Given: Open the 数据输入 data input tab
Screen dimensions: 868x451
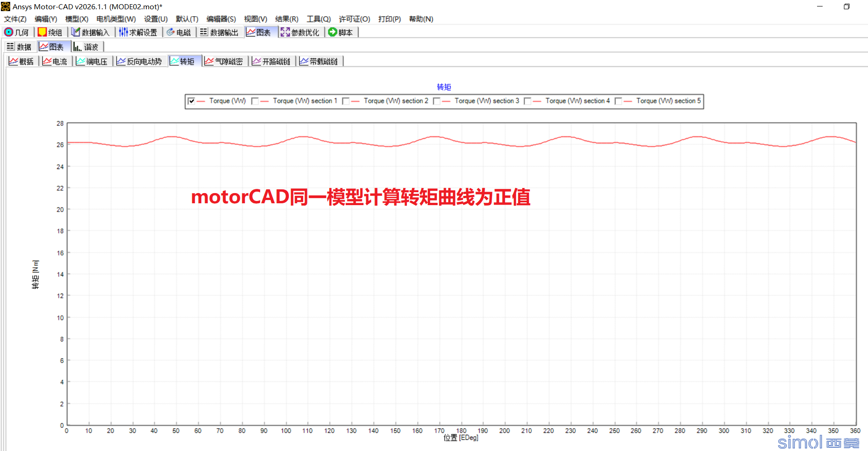Looking at the screenshot, I should [90, 32].
